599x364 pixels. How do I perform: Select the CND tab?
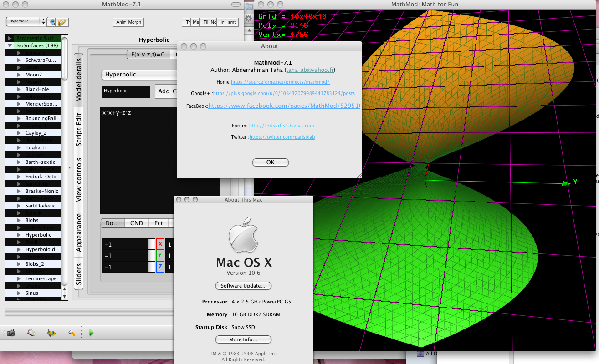(137, 223)
